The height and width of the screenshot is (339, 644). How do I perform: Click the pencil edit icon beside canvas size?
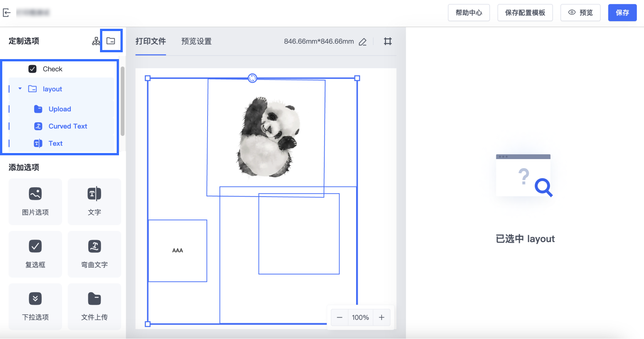pyautogui.click(x=363, y=42)
